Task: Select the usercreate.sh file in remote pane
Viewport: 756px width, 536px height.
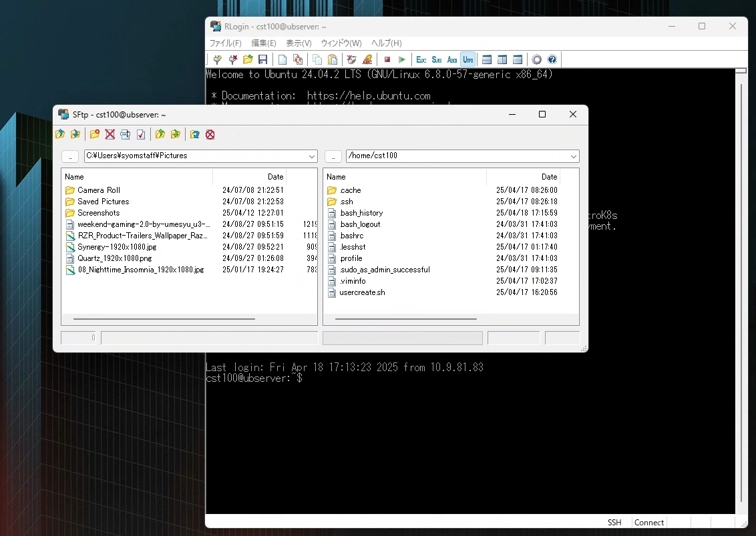Action: (361, 292)
